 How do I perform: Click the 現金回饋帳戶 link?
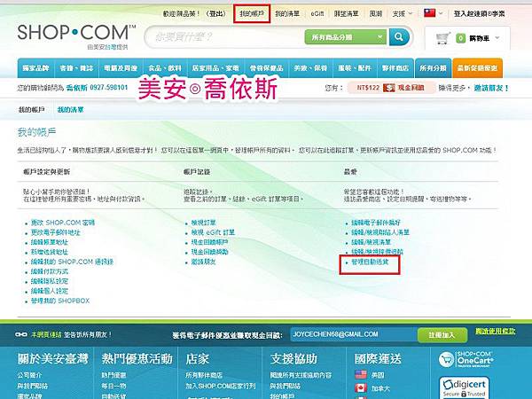coord(209,242)
